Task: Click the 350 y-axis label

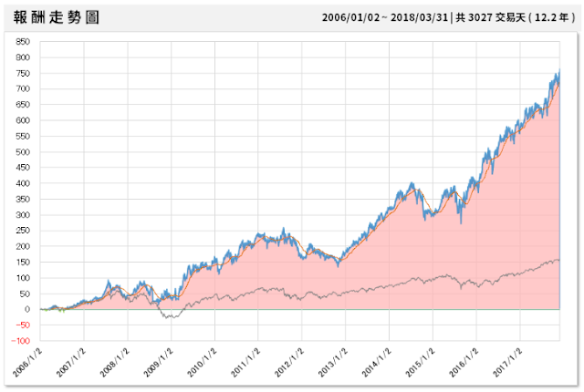Action: click(x=23, y=199)
